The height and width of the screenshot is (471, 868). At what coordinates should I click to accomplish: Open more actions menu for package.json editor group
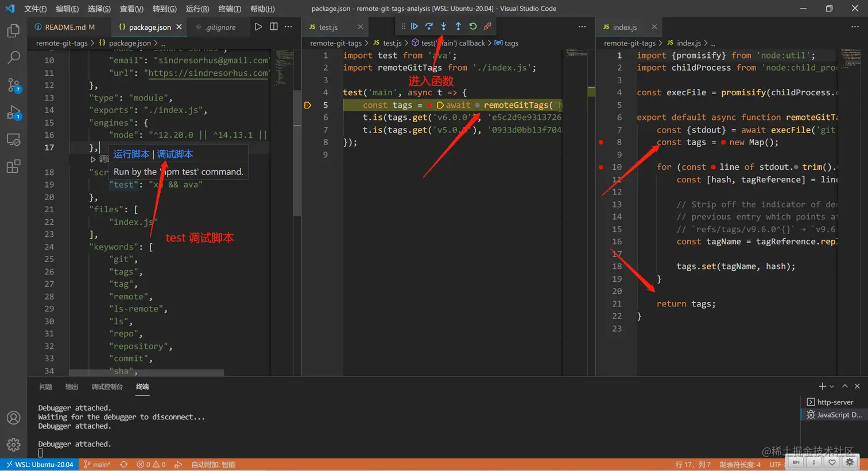click(x=288, y=26)
